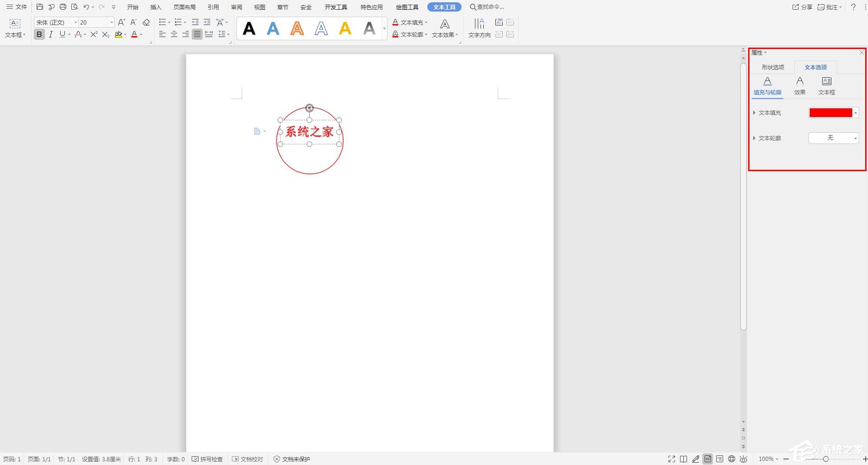Viewport: 868px width, 465px height.
Task: Open the font name dropdown
Action: tap(75, 22)
